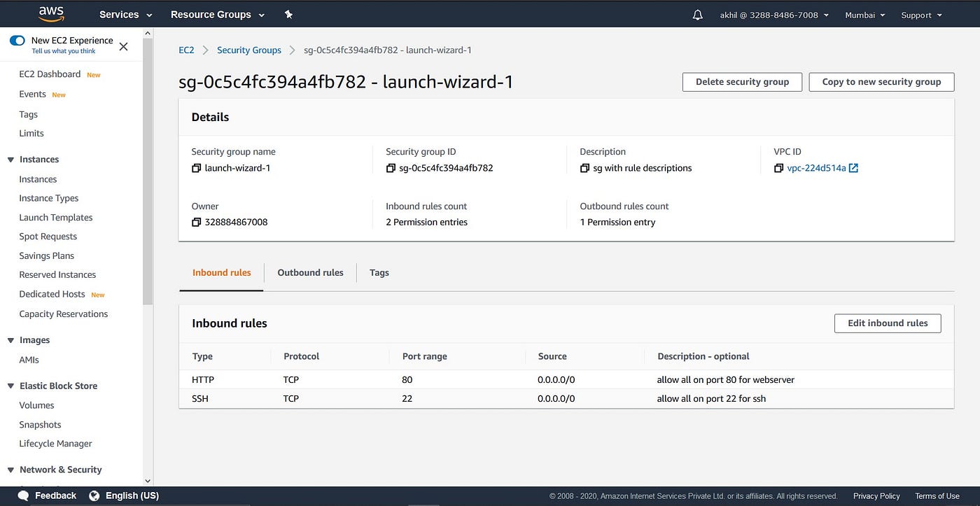
Task: Click the Feedback speech bubble icon
Action: pyautogui.click(x=23, y=496)
